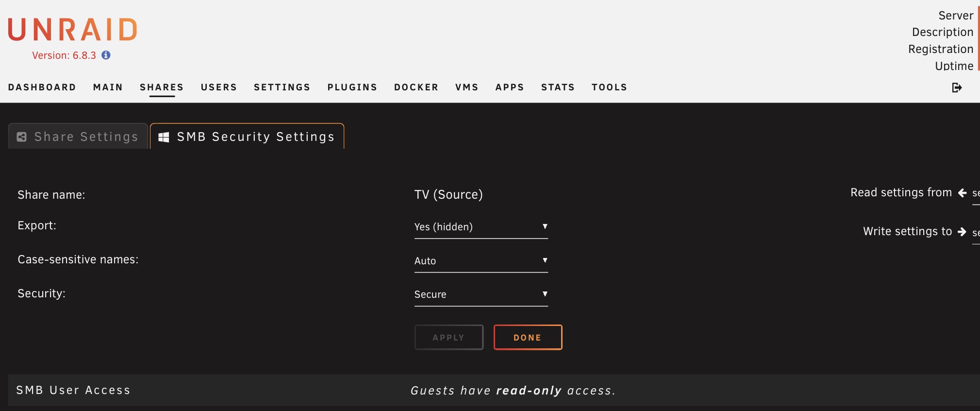Switch to the Share Settings tab

point(78,137)
